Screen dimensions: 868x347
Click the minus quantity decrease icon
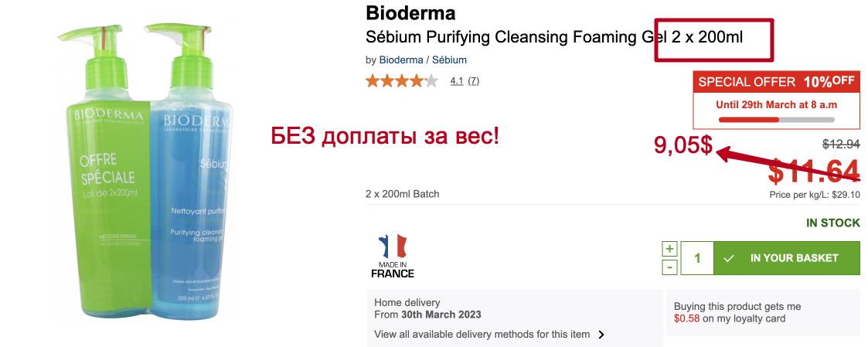[670, 267]
